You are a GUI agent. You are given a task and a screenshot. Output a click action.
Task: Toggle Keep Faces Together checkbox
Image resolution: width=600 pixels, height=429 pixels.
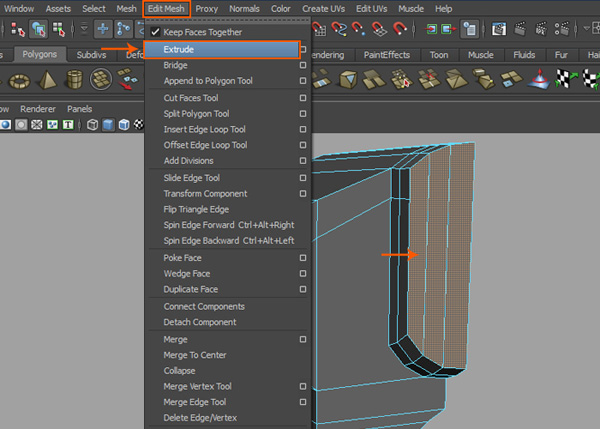click(155, 32)
